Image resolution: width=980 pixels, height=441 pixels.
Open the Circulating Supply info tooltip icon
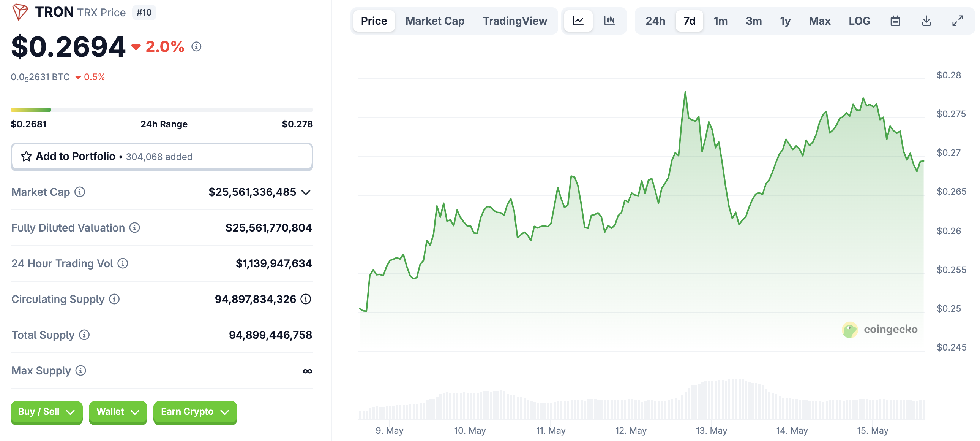coord(114,299)
